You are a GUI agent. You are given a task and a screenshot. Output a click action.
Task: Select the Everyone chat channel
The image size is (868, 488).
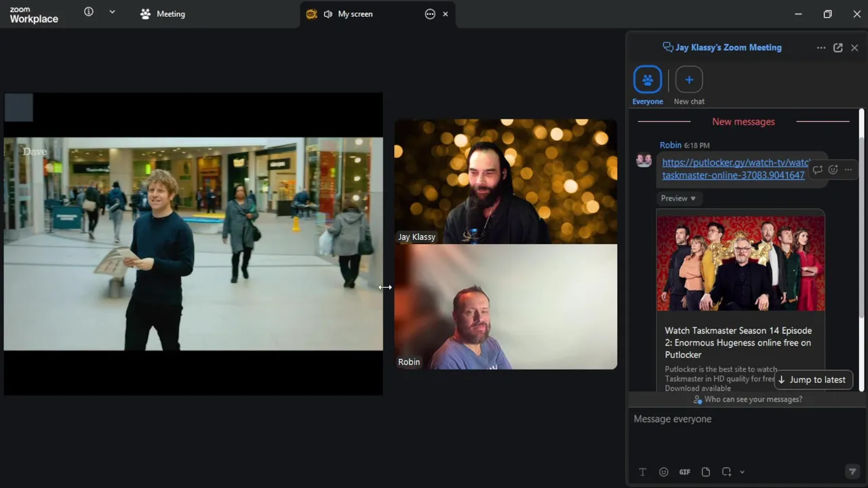click(x=648, y=85)
